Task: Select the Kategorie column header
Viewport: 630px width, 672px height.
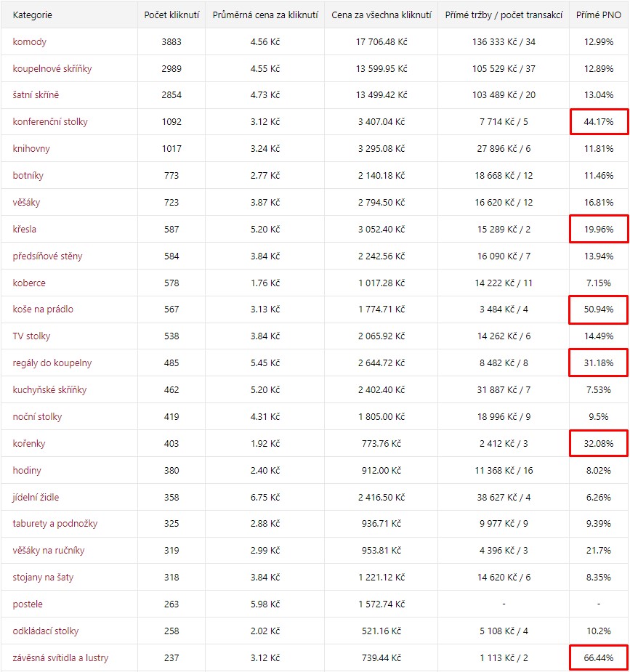Action: tap(33, 15)
